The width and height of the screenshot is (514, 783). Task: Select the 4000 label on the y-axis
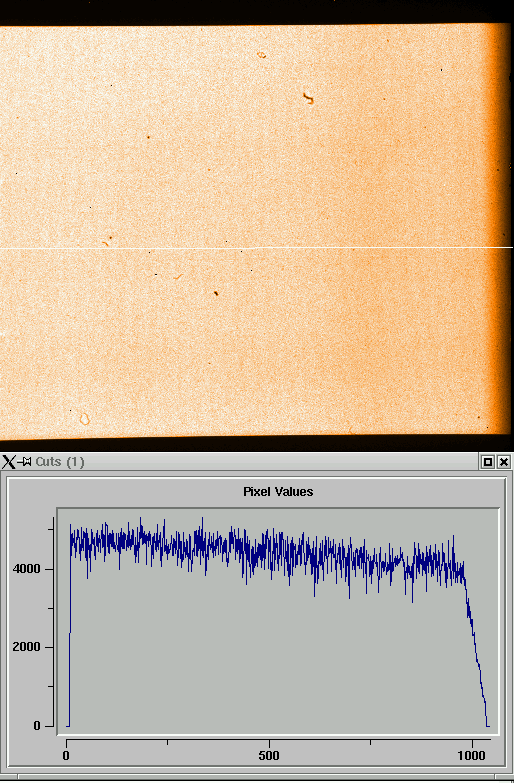(26, 569)
